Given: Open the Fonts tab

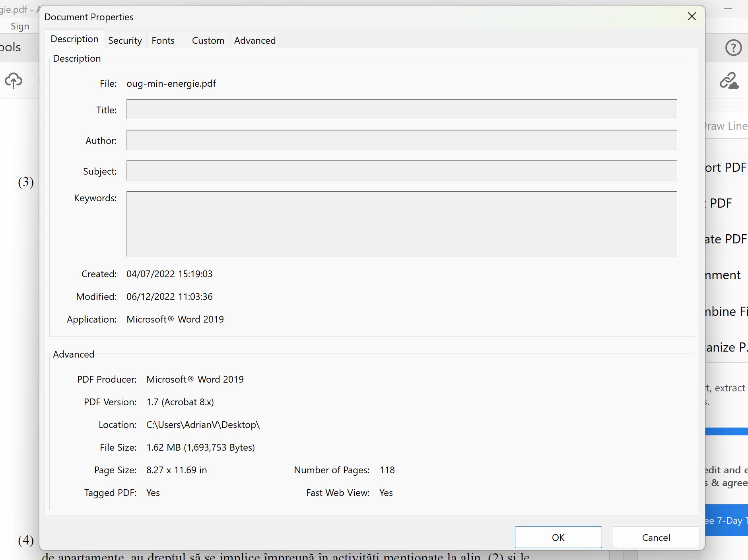Looking at the screenshot, I should (x=163, y=41).
